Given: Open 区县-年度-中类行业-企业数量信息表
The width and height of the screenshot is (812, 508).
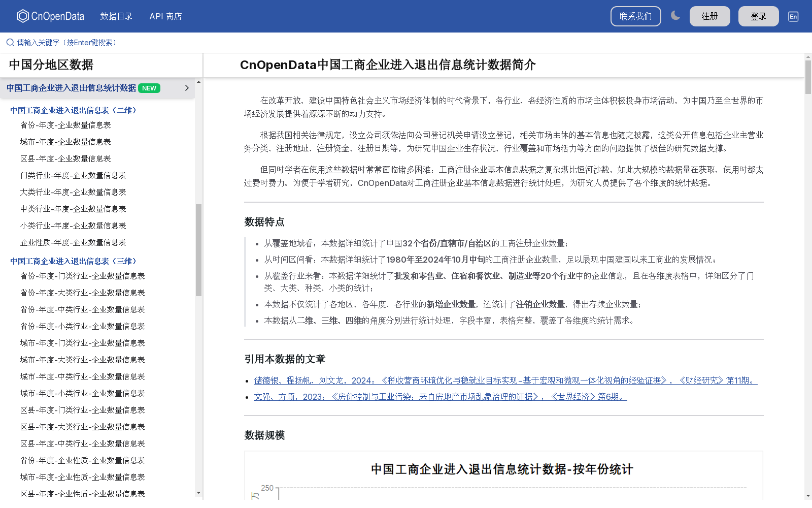Looking at the screenshot, I should click(x=83, y=443).
